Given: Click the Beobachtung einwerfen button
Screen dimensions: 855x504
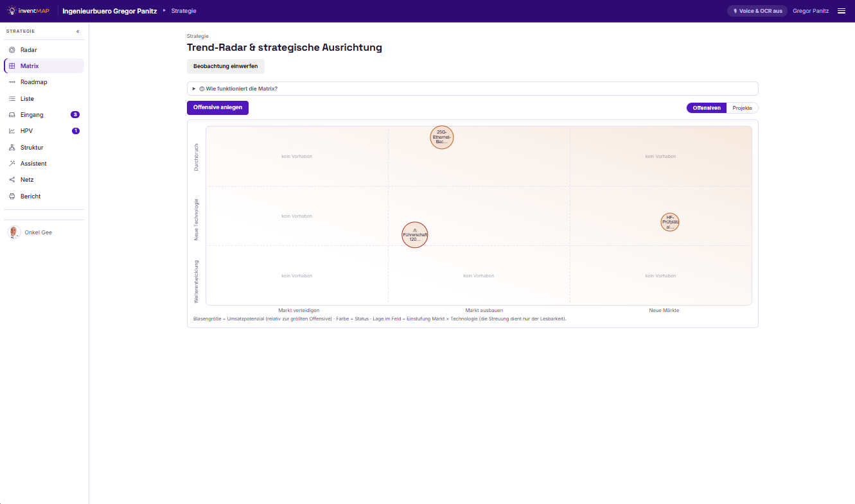Looking at the screenshot, I should pos(225,66).
